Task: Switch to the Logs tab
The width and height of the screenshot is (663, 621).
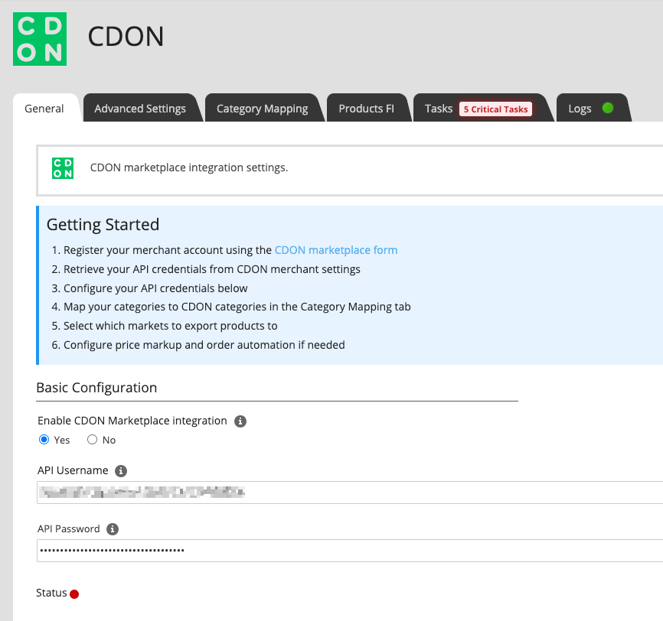Action: [580, 108]
